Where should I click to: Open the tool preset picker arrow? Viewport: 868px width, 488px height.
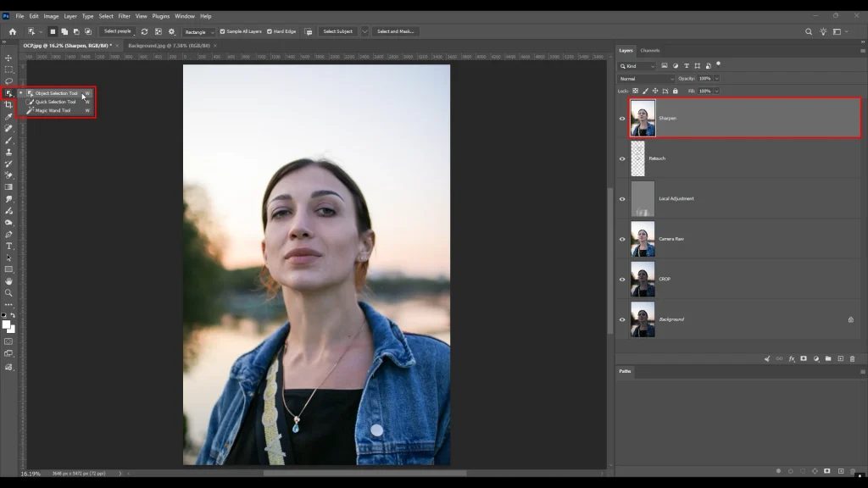[x=41, y=31]
